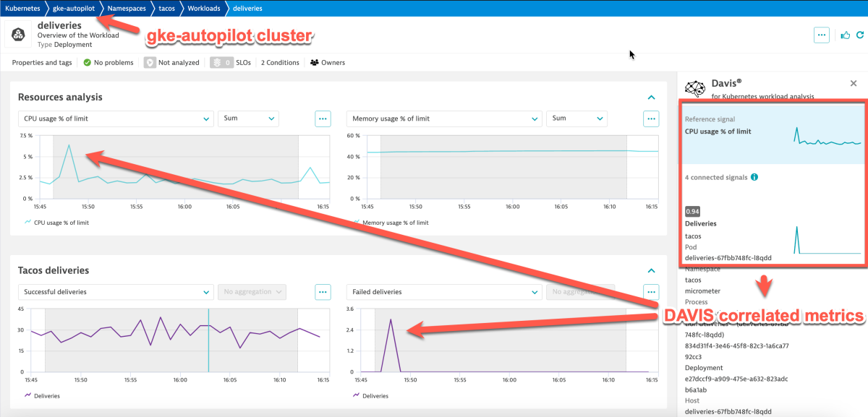Give a thumbs up on the deliveries overview
This screenshot has height=417, width=868.
click(x=845, y=34)
